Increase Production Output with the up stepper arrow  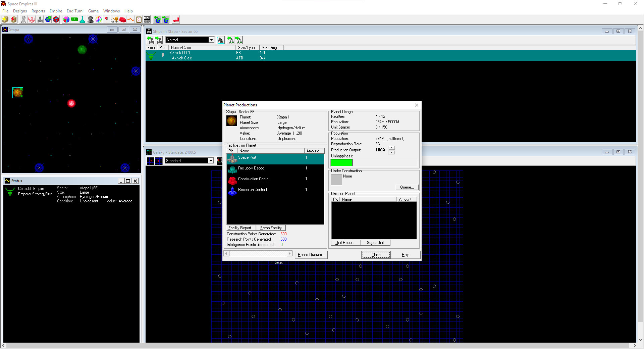point(391,148)
